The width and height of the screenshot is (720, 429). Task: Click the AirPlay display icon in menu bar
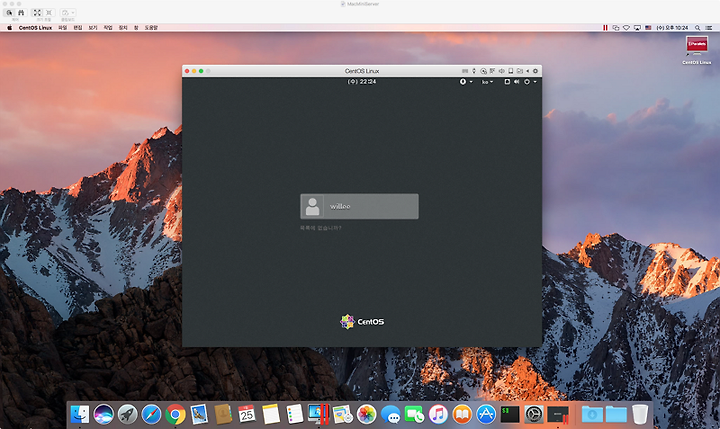[x=637, y=28]
